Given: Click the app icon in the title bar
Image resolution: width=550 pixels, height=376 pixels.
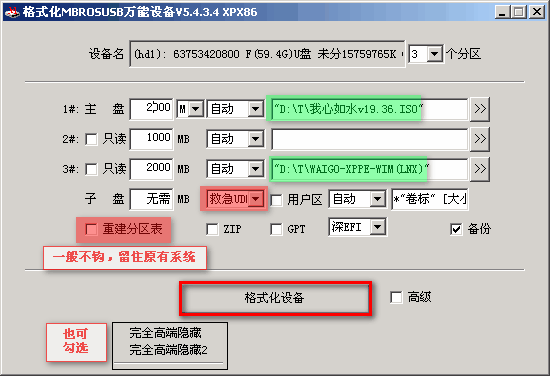Looking at the screenshot, I should [x=12, y=12].
